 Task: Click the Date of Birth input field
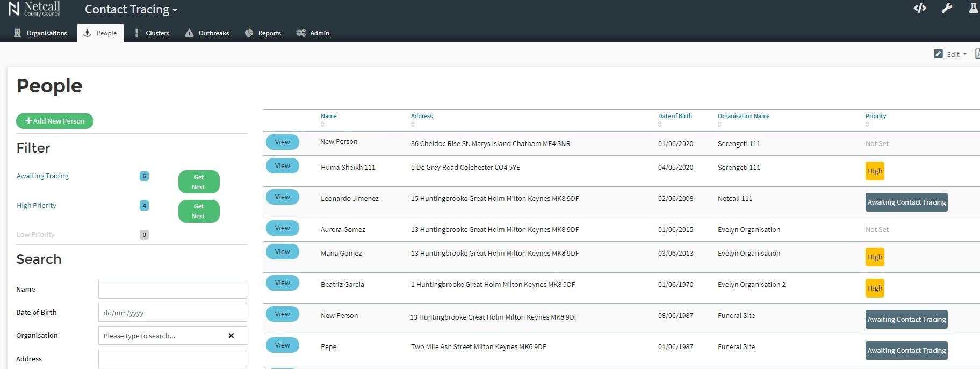point(172,313)
